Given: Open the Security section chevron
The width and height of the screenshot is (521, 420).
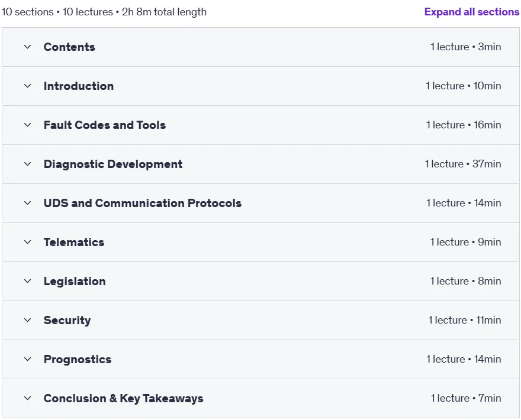Looking at the screenshot, I should pos(28,320).
